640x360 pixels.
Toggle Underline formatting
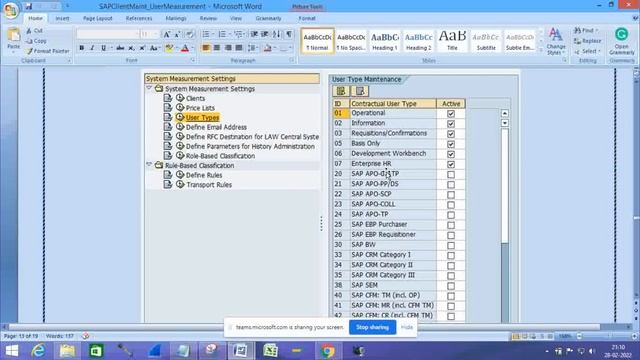[x=103, y=48]
